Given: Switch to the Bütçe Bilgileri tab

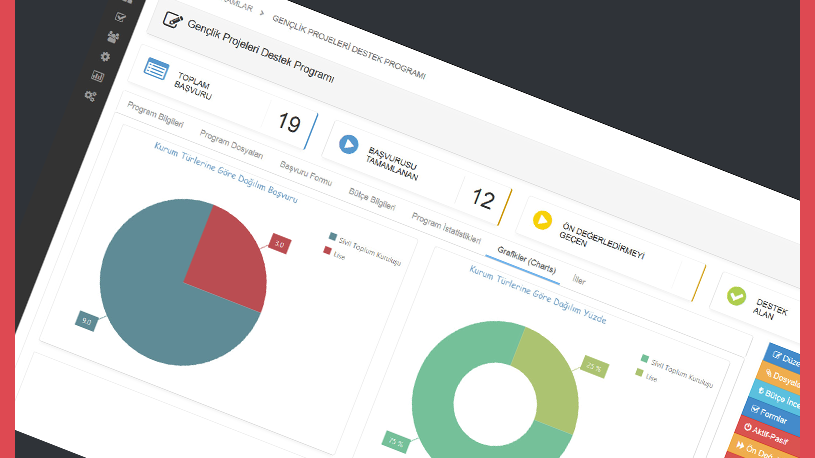Looking at the screenshot, I should tap(372, 200).
